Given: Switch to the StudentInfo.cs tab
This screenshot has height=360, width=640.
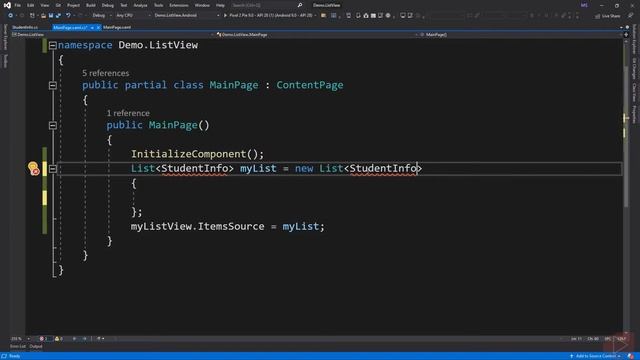Looking at the screenshot, I should click(x=25, y=27).
